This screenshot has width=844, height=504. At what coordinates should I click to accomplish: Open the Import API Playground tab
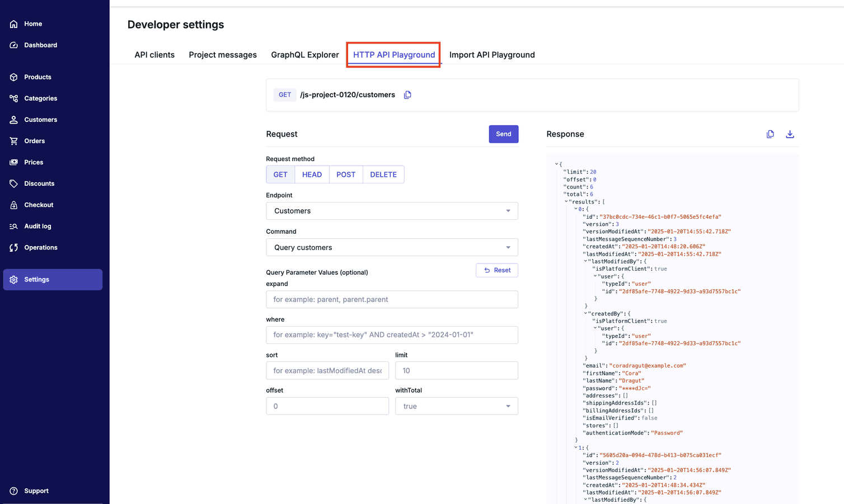pyautogui.click(x=492, y=54)
